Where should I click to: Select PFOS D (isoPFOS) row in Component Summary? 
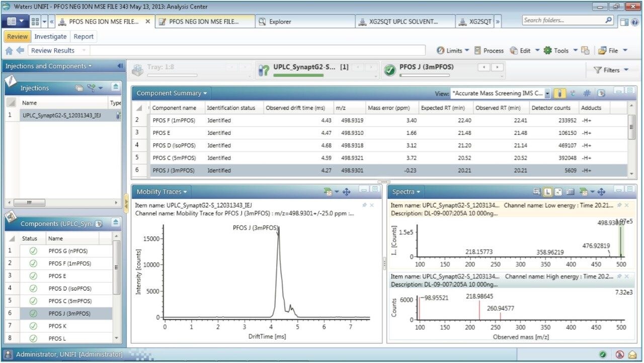pyautogui.click(x=380, y=145)
